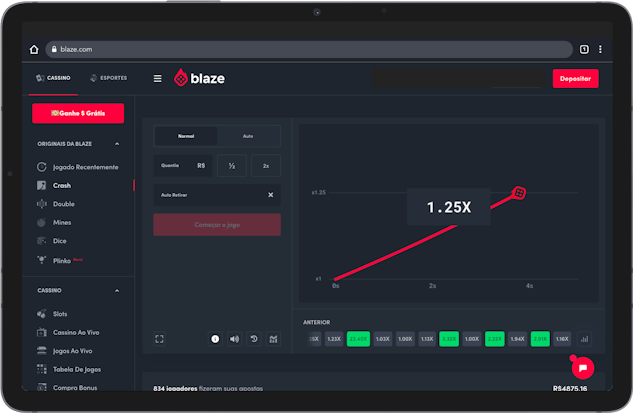Open the browser three-dot menu
The image size is (633, 413).
coord(600,49)
